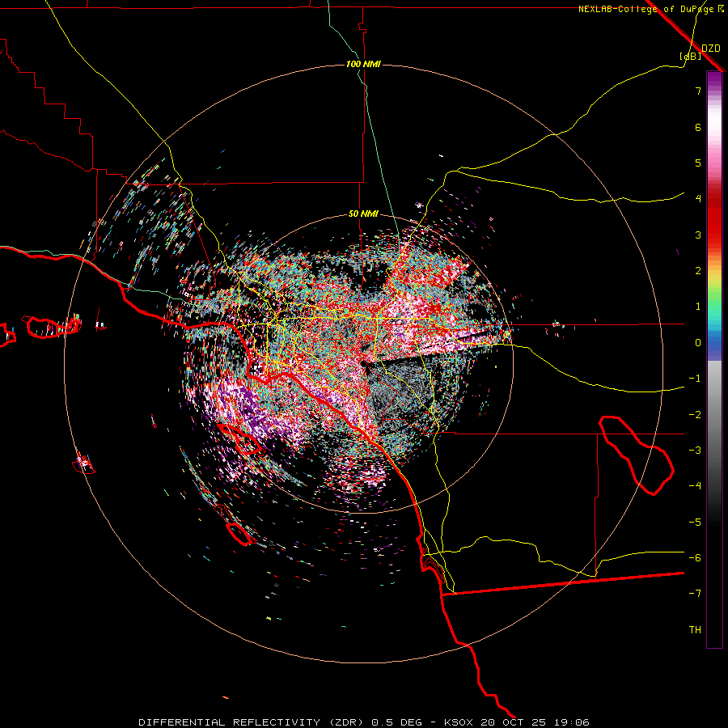Click the TH threshold label
Screen dimensions: 728x728
695,630
